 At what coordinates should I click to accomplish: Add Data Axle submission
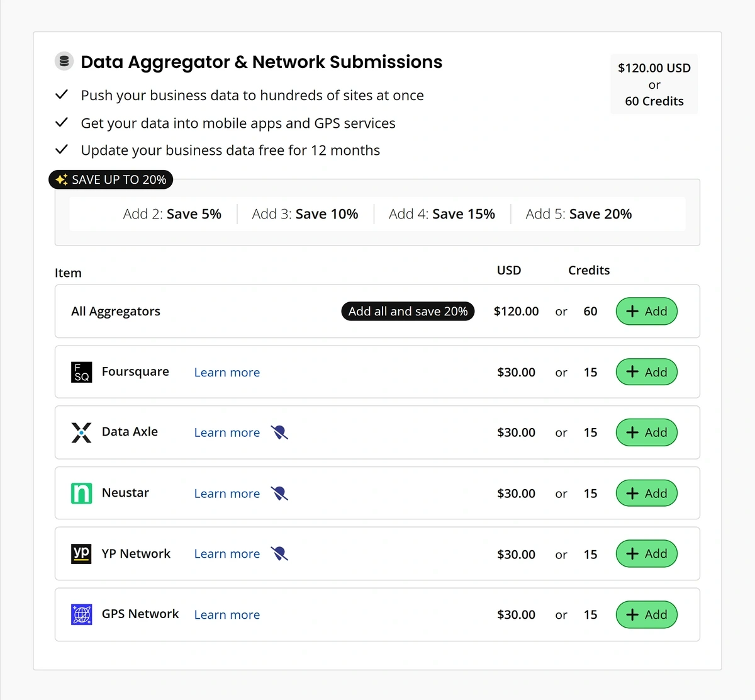click(x=647, y=432)
